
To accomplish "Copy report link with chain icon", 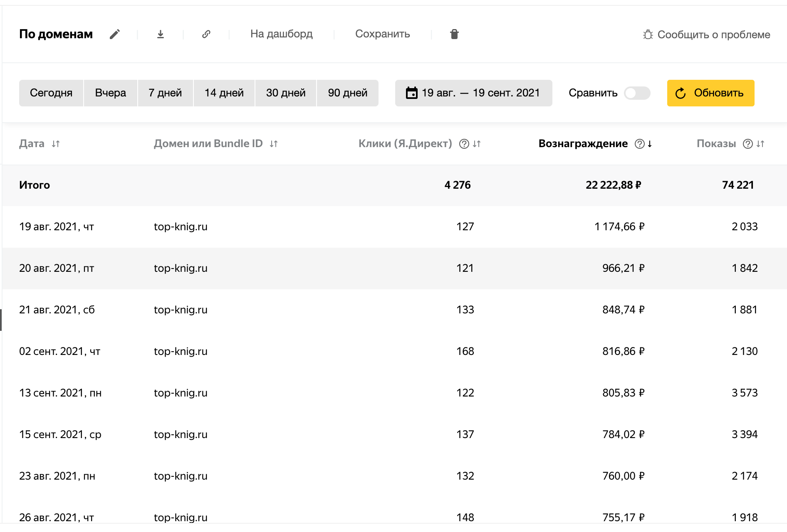I will tap(206, 34).
